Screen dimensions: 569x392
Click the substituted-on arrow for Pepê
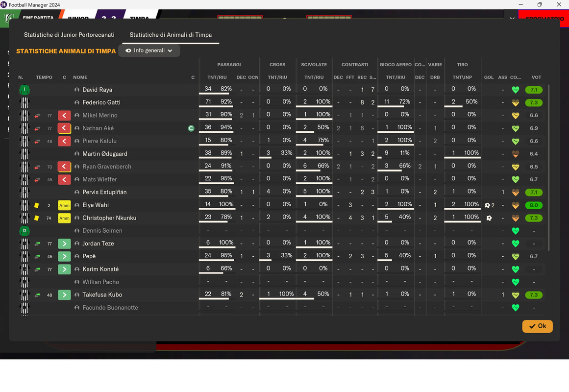(x=64, y=256)
